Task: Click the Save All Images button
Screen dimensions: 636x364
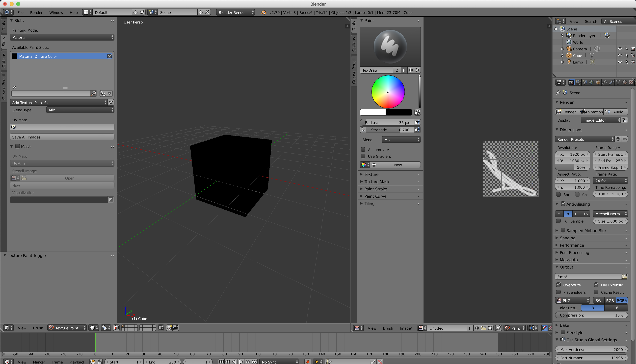Action: [x=62, y=137]
